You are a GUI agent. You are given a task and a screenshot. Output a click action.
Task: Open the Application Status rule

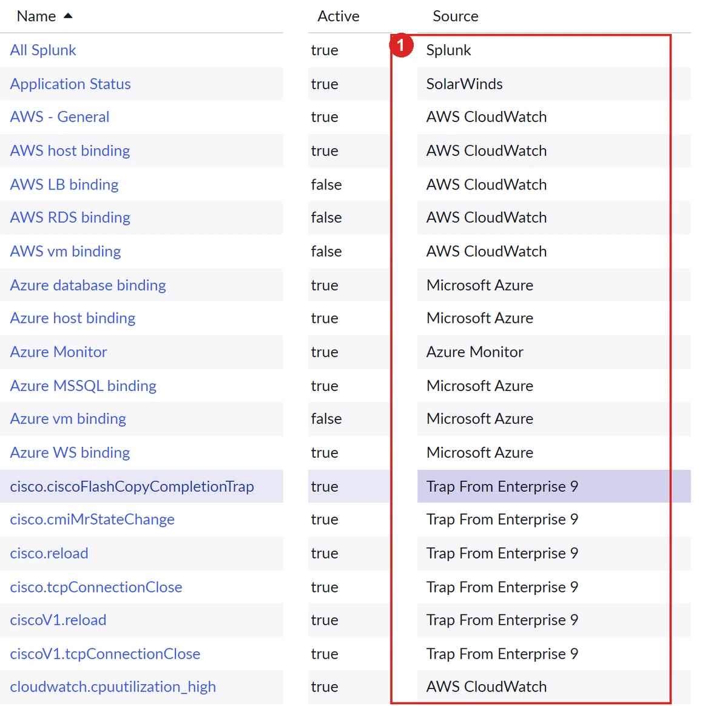pyautogui.click(x=70, y=84)
